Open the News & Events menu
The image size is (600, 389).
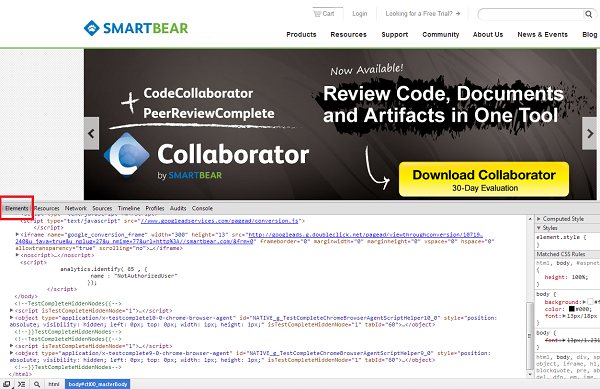point(542,34)
